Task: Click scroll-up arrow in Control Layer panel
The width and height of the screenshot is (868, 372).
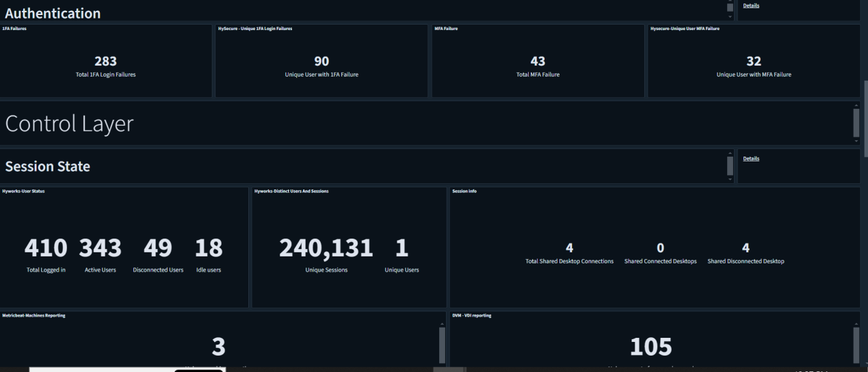Action: click(x=856, y=105)
